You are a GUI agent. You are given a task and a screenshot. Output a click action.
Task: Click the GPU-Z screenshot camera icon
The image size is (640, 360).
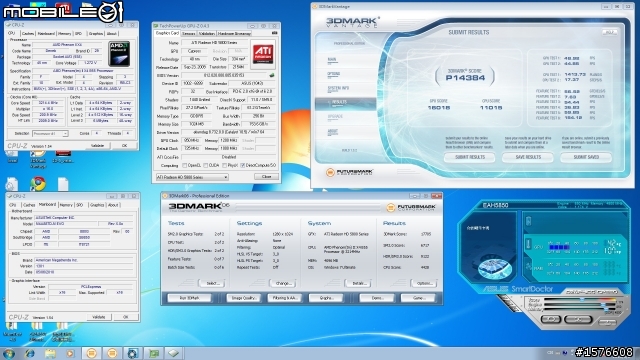pos(274,33)
